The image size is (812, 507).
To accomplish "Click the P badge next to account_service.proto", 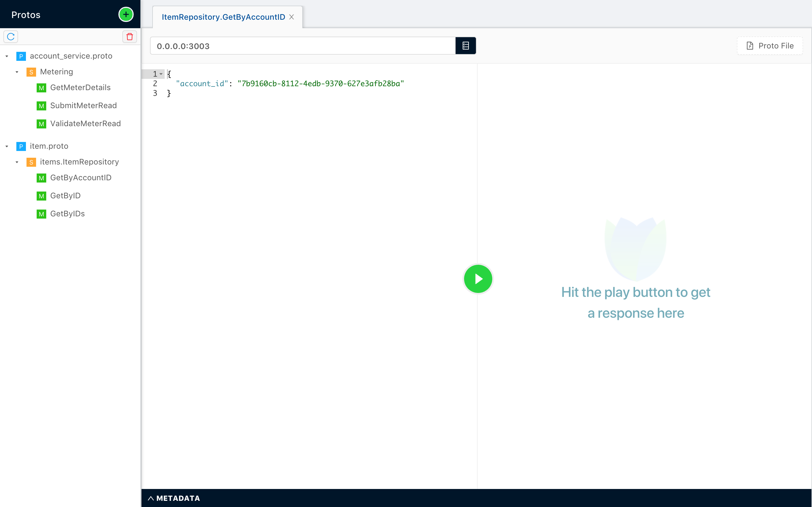I will tap(21, 56).
